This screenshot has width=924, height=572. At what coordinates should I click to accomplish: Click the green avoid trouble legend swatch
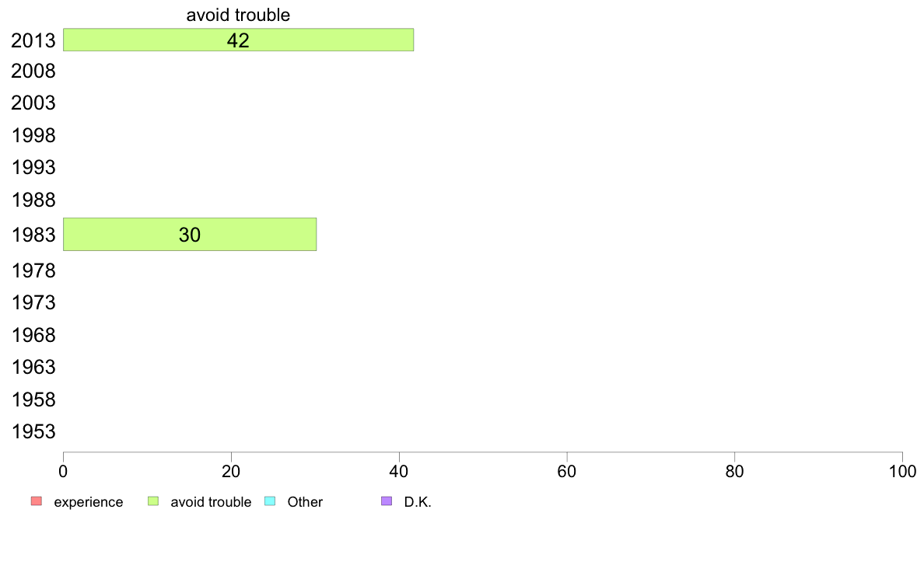click(x=153, y=501)
